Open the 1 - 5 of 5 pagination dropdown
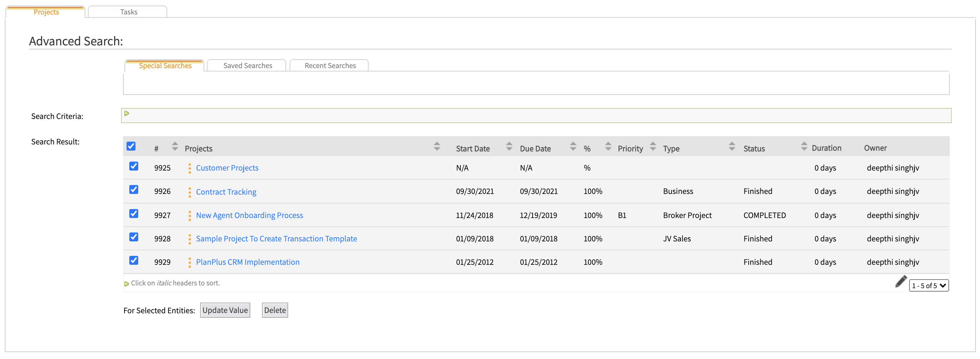Viewport: 980px width, 359px height. tap(928, 286)
